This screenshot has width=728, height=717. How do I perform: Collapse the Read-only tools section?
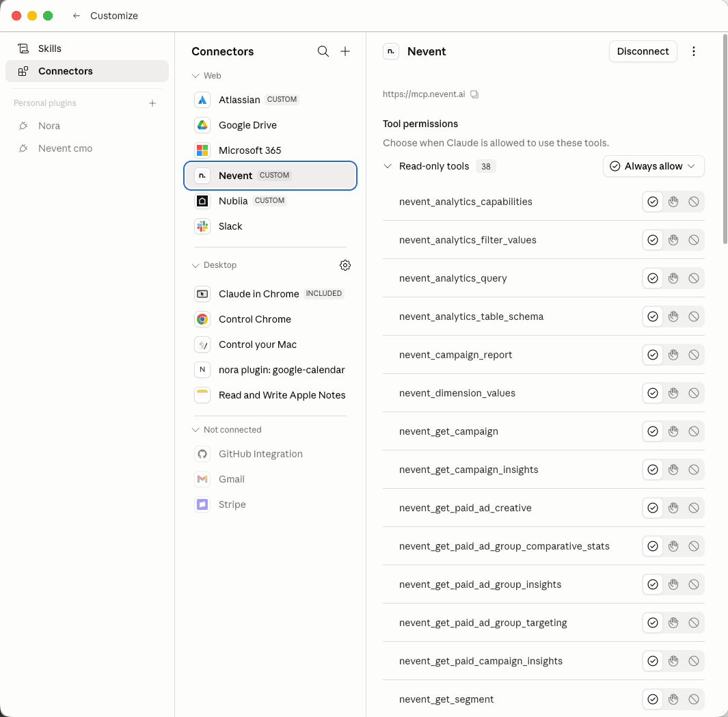coord(388,166)
